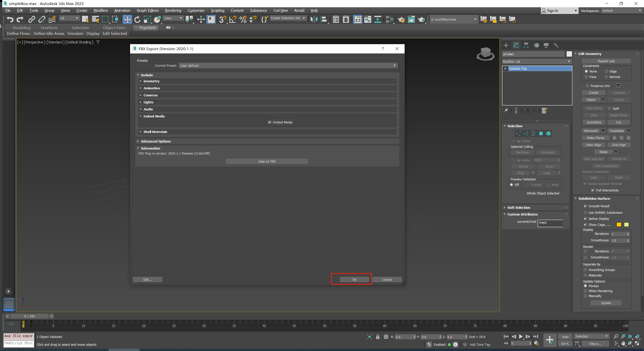The height and width of the screenshot is (351, 644).
Task: Click the Graph Editors menu item
Action: tap(148, 10)
